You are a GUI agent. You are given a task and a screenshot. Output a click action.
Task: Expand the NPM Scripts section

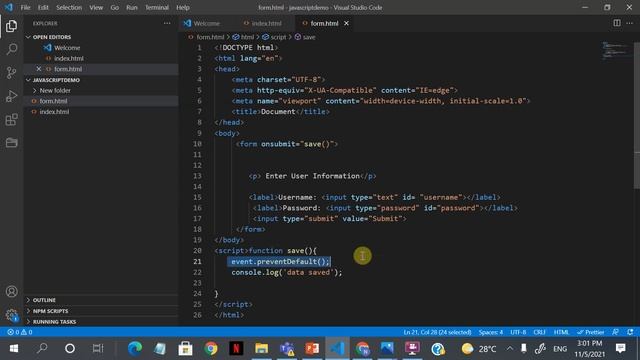pos(50,311)
